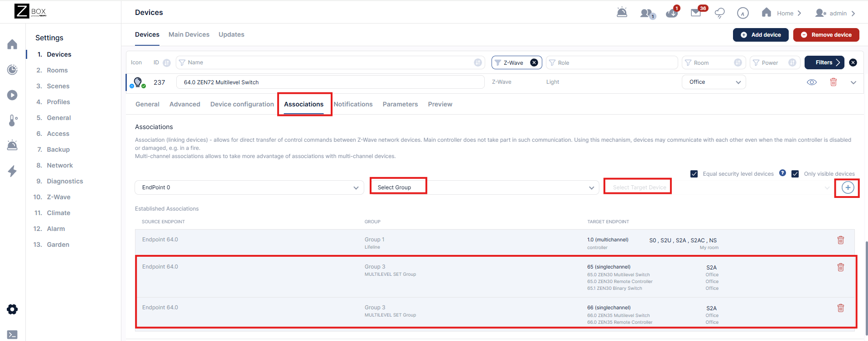Delete the Group 1 Lifeline association
Viewport: 868px width, 341px height.
click(841, 240)
